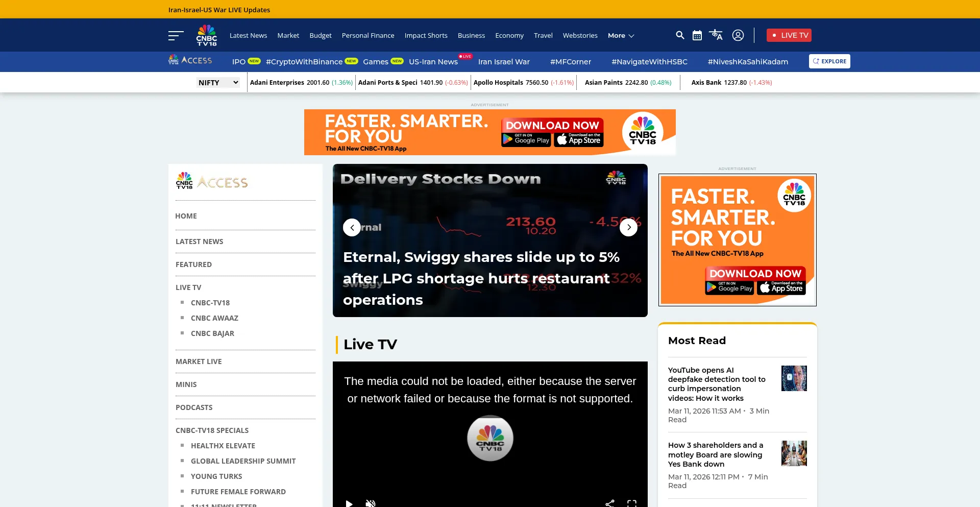The height and width of the screenshot is (507, 980).
Task: Select HOME in sidebar
Action: (186, 216)
